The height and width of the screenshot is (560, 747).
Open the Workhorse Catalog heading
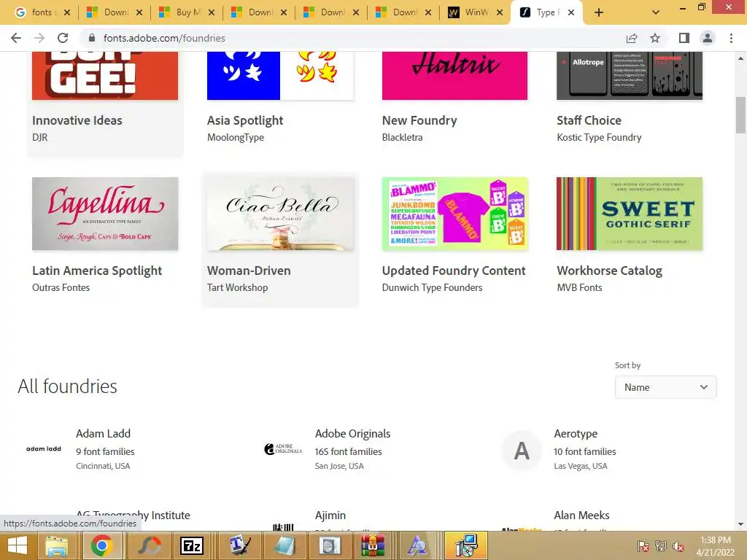coord(609,271)
